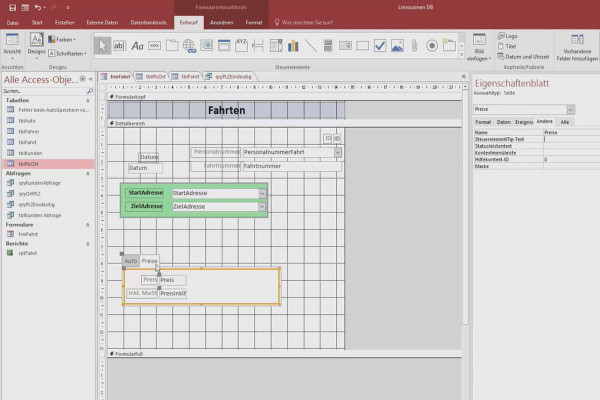600x400 pixels.
Task: Select the checkbox control tool in ribbon
Action: pos(380,46)
